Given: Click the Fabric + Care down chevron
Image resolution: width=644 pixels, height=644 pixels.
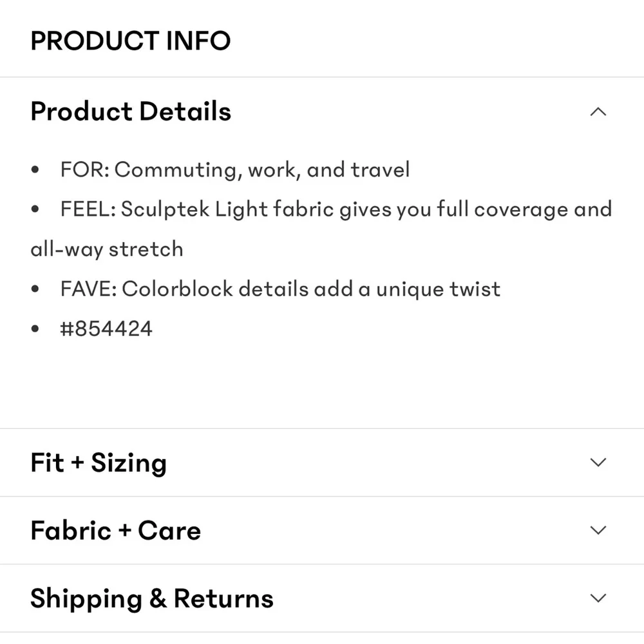Looking at the screenshot, I should pyautogui.click(x=598, y=531).
